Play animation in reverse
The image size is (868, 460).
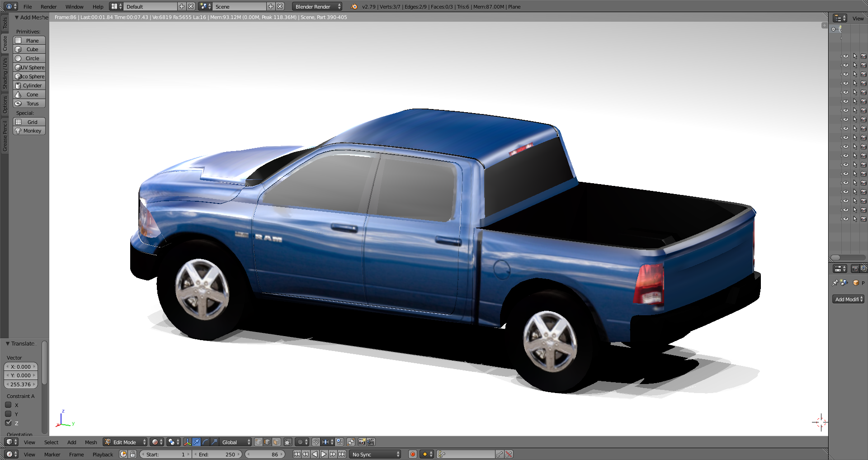[x=315, y=455]
